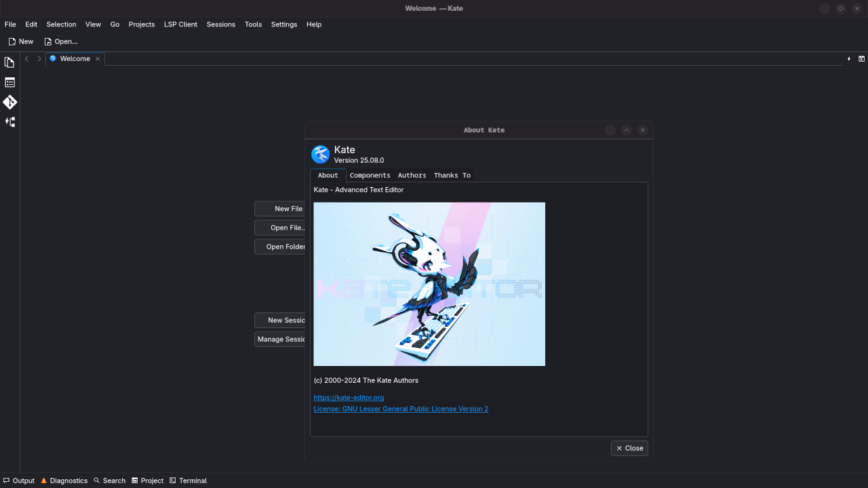
Task: Toggle the Terminal panel in status bar
Action: tap(189, 481)
